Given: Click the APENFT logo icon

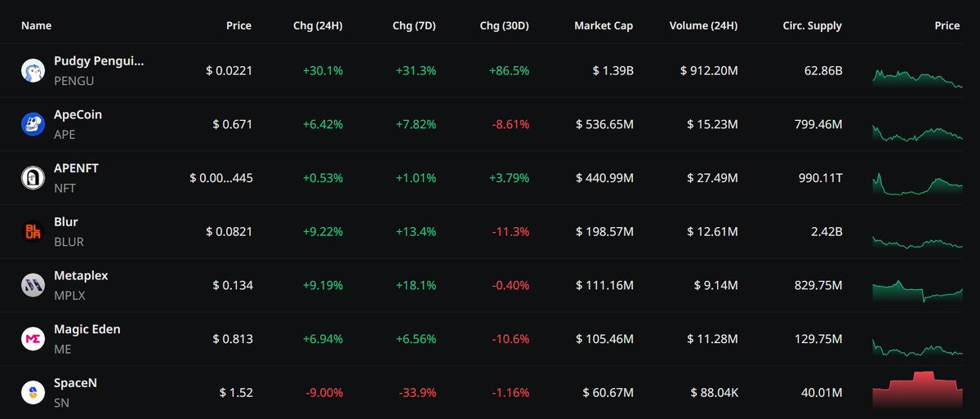Looking at the screenshot, I should [x=32, y=178].
